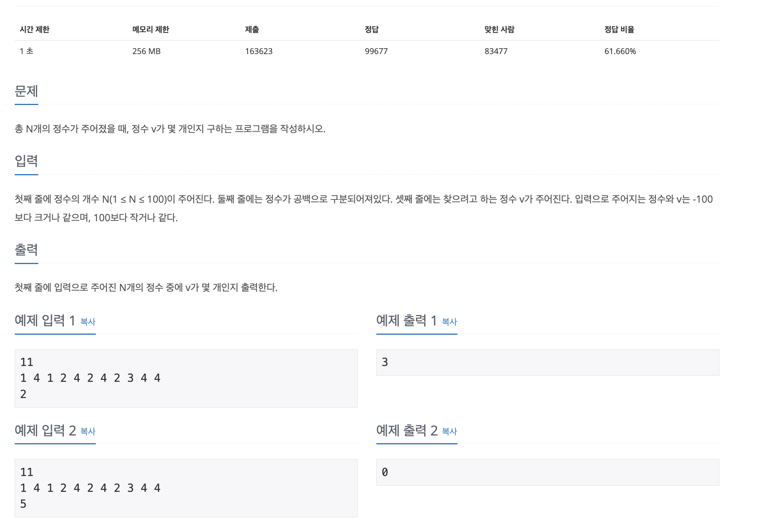Viewport: 758px width, 532px height.
Task: Click the 입력 section heading
Action: pyautogui.click(x=26, y=161)
